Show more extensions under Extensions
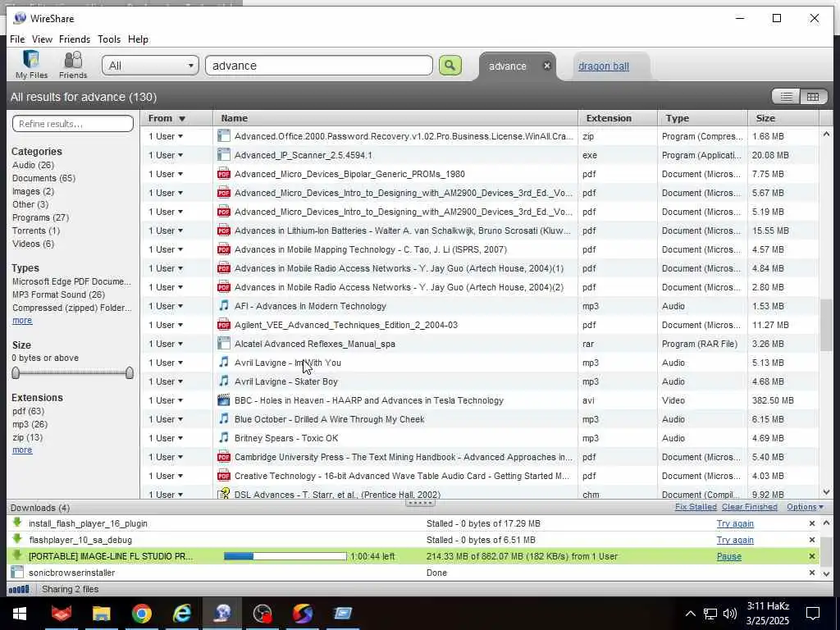 point(22,450)
